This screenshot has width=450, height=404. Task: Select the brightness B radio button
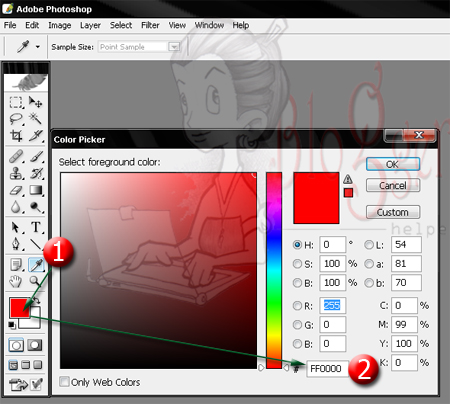(297, 283)
